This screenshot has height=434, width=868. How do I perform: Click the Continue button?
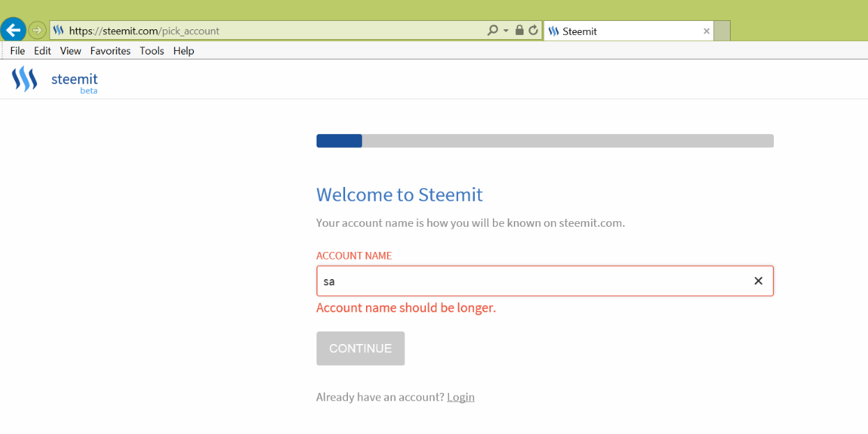pyautogui.click(x=360, y=348)
